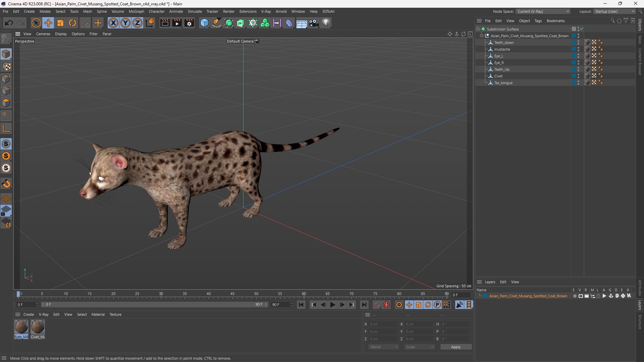Toggle workplane lock icon

(6, 211)
